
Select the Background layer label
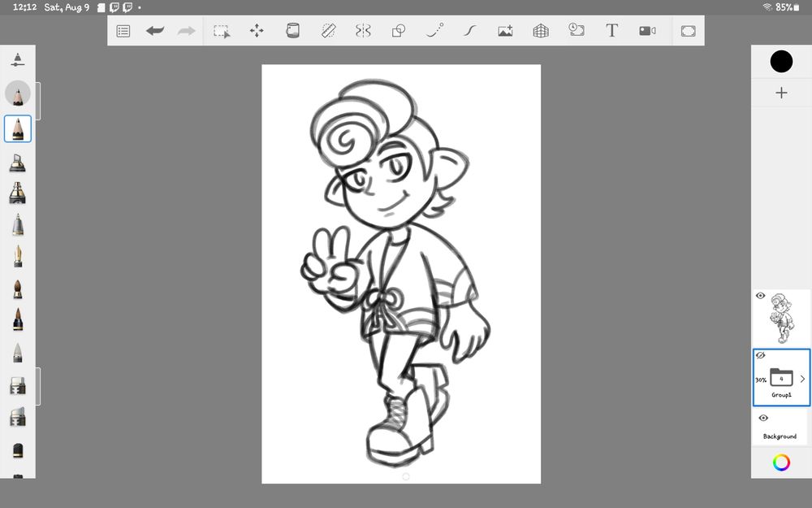coord(780,436)
